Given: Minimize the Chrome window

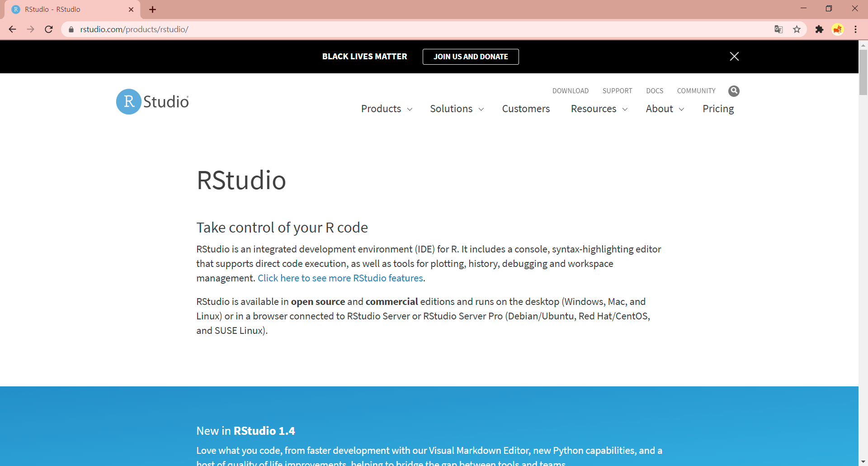Looking at the screenshot, I should 803,9.
